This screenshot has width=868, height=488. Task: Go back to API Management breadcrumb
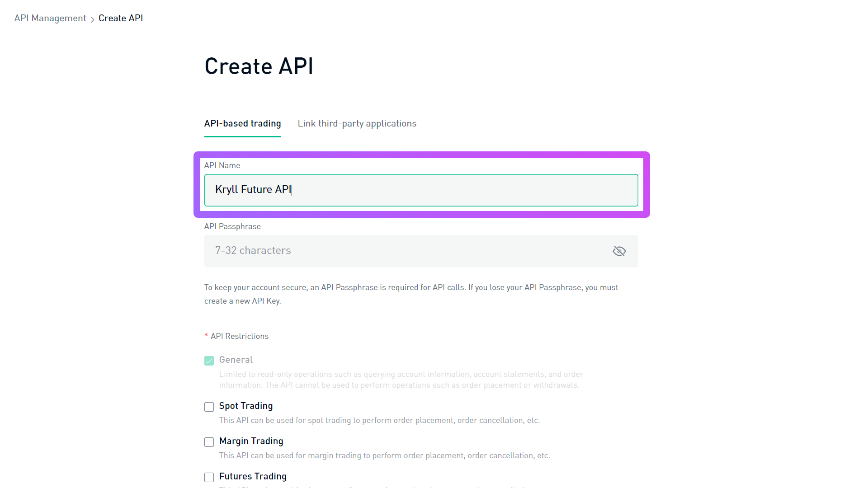pyautogui.click(x=50, y=18)
